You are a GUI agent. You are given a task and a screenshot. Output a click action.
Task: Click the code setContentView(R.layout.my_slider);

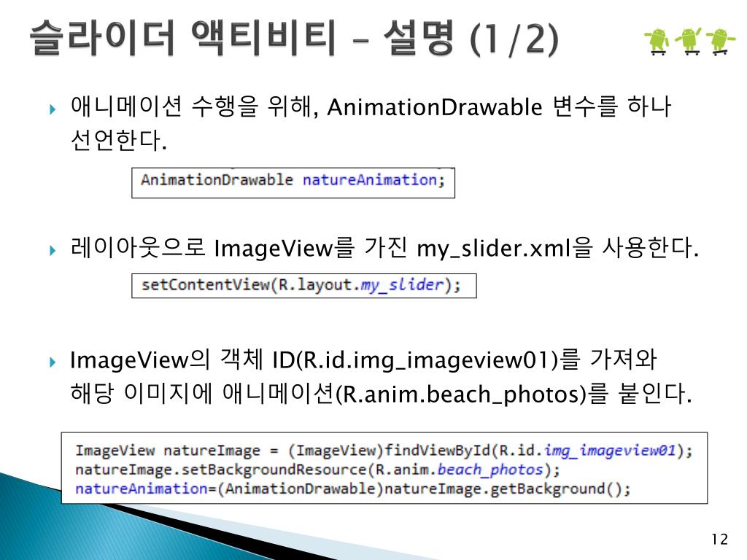coord(304,285)
